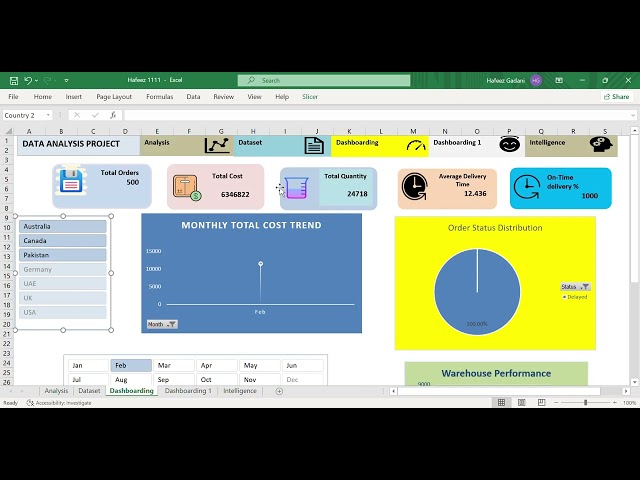Click the HG user account avatar
The image size is (640, 480).
coord(536,80)
